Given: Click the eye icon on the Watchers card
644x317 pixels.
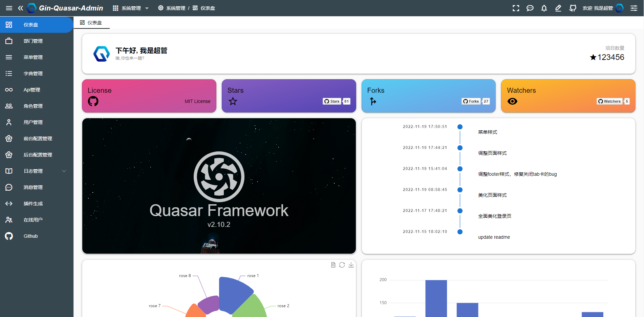Looking at the screenshot, I should coord(512,101).
